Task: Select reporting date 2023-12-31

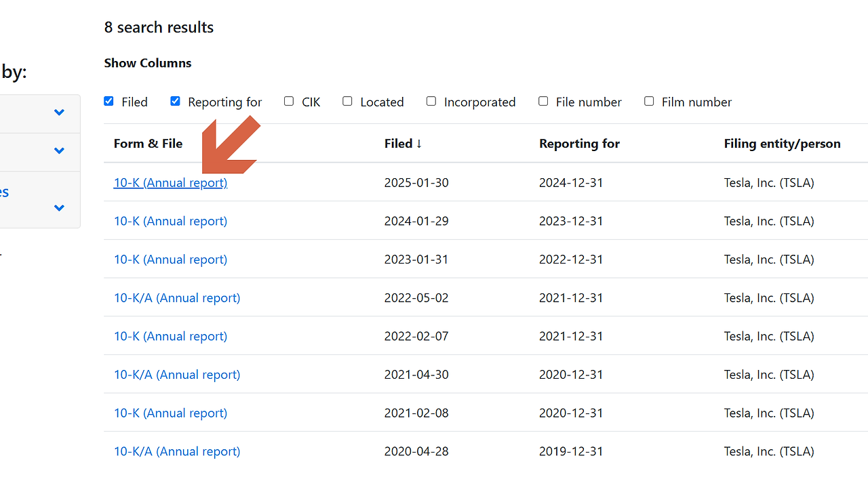Action: [x=571, y=221]
